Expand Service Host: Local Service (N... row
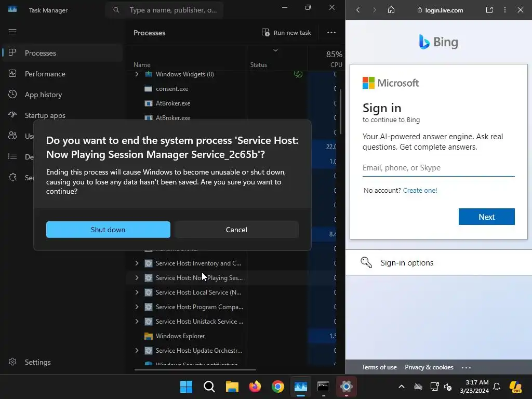 pyautogui.click(x=137, y=292)
